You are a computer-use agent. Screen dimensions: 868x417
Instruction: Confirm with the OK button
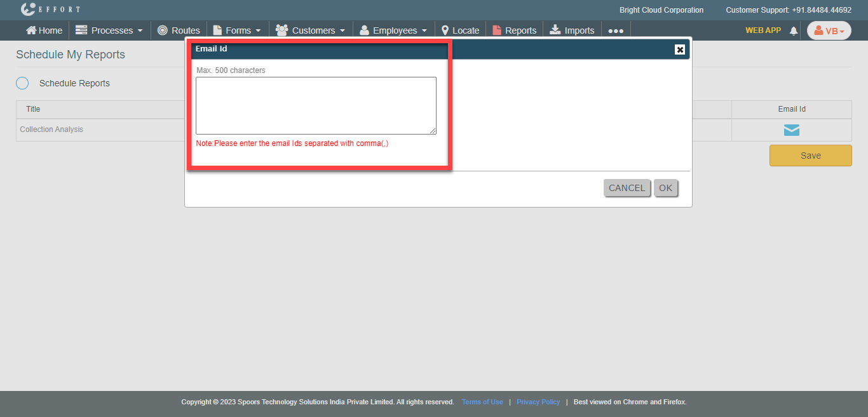click(665, 188)
